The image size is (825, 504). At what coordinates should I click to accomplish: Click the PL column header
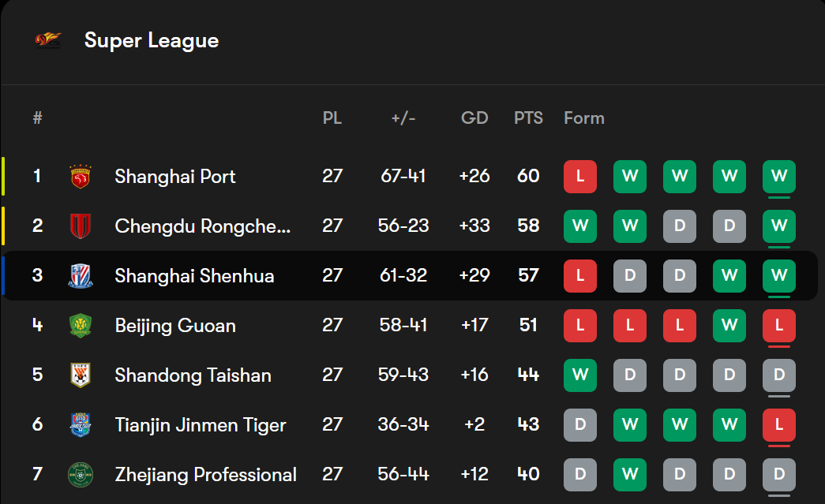pos(332,118)
